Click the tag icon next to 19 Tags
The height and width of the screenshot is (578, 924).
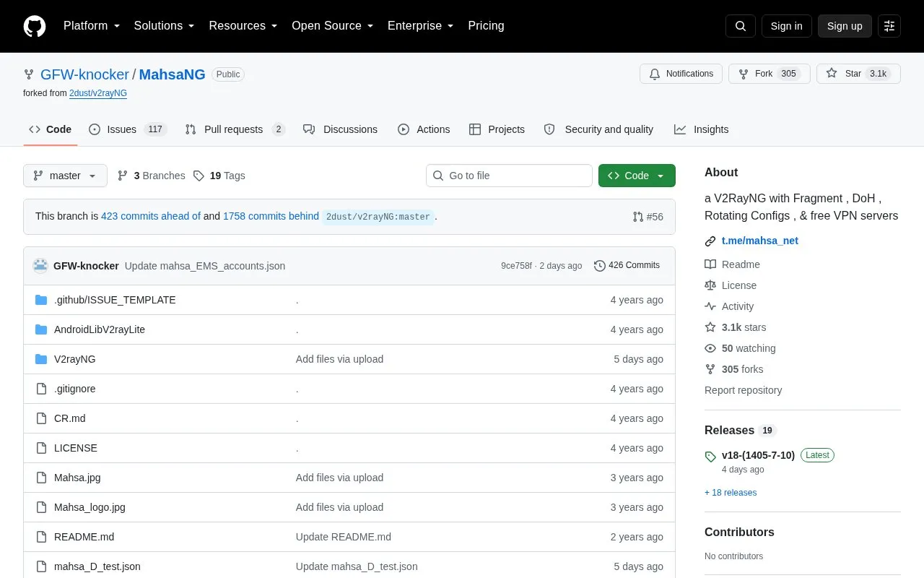pos(199,176)
